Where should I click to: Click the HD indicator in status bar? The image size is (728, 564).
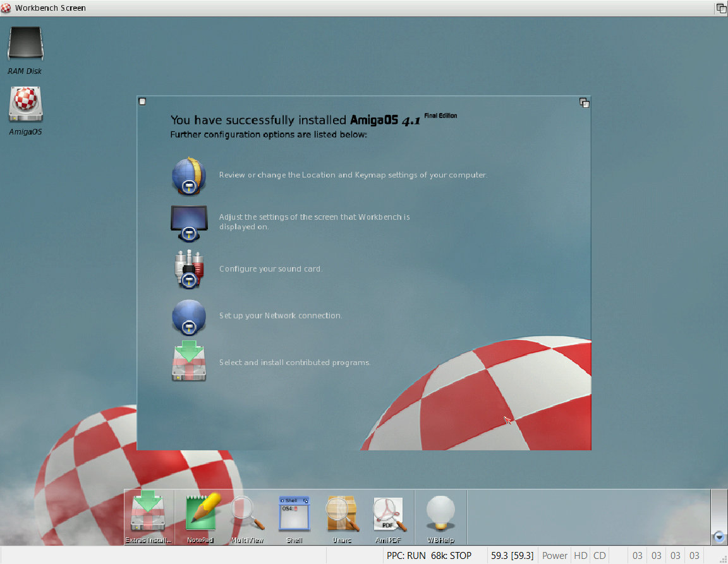click(x=580, y=556)
